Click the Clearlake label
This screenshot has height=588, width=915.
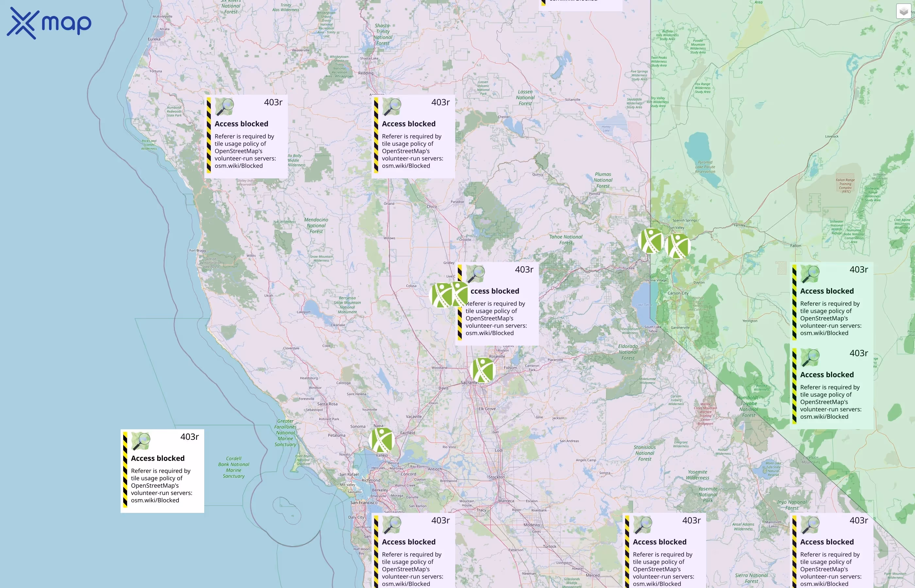pyautogui.click(x=338, y=325)
